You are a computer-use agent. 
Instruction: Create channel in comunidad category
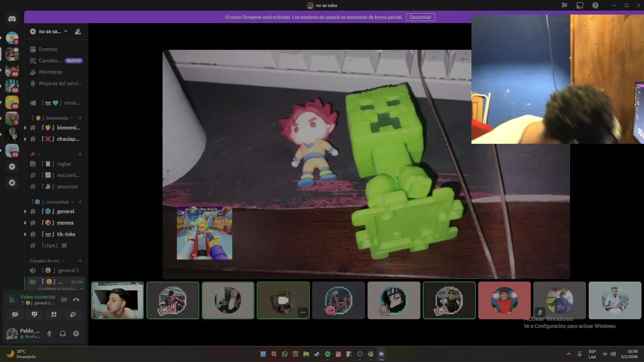pos(80,202)
